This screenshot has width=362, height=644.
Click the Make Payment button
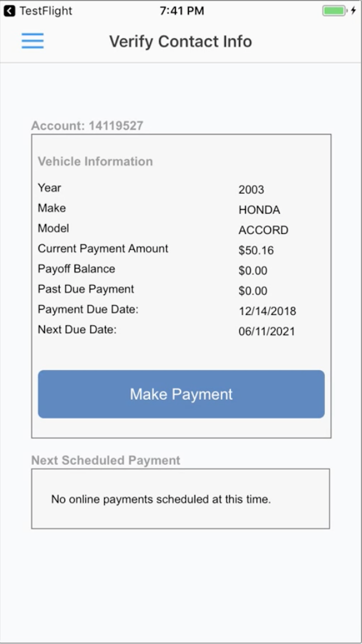click(x=181, y=394)
